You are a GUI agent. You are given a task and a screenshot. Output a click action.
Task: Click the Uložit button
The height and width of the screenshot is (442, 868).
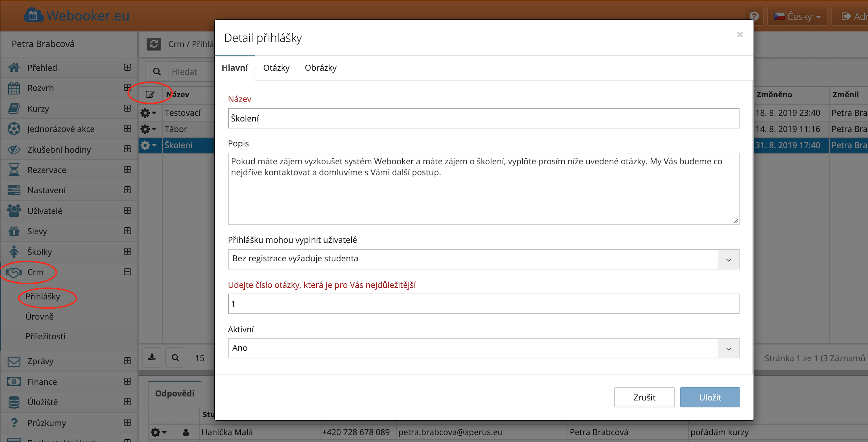coord(710,397)
